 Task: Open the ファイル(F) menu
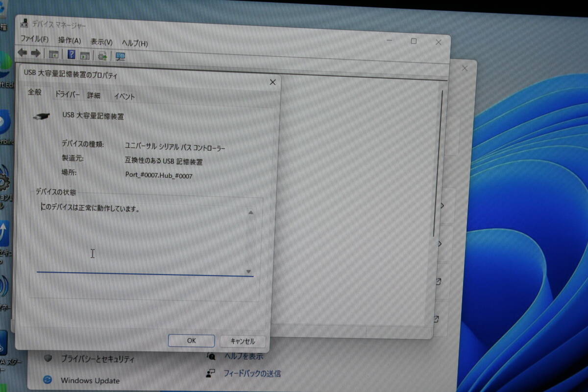pyautogui.click(x=34, y=39)
